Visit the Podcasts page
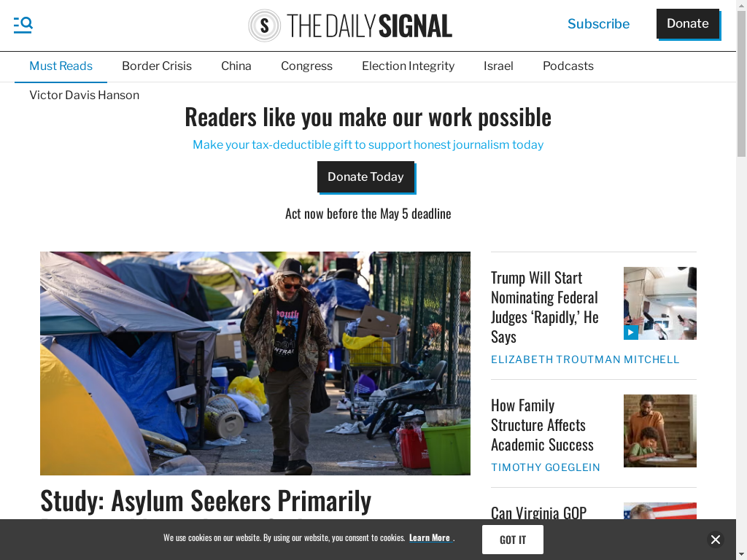747x560 pixels. (x=568, y=66)
